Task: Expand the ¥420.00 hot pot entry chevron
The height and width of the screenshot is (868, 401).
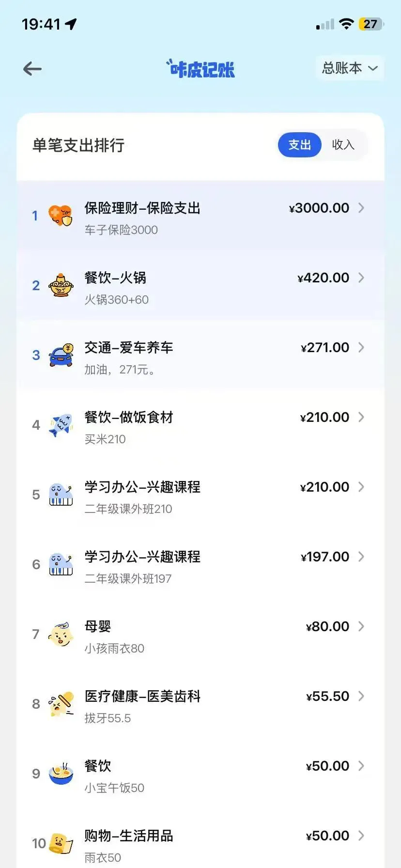Action: coord(361,278)
